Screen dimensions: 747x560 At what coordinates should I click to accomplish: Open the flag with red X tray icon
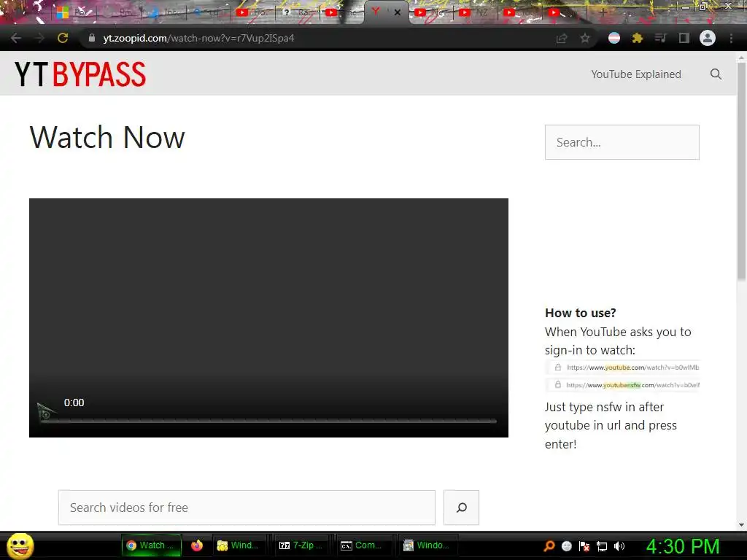coord(584,546)
